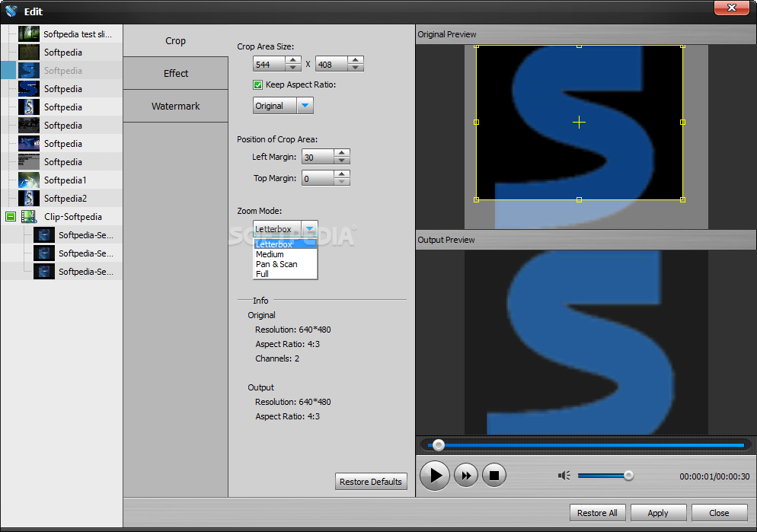757x532 pixels.
Task: Decrease Left Margin with down arrow
Action: click(x=342, y=160)
